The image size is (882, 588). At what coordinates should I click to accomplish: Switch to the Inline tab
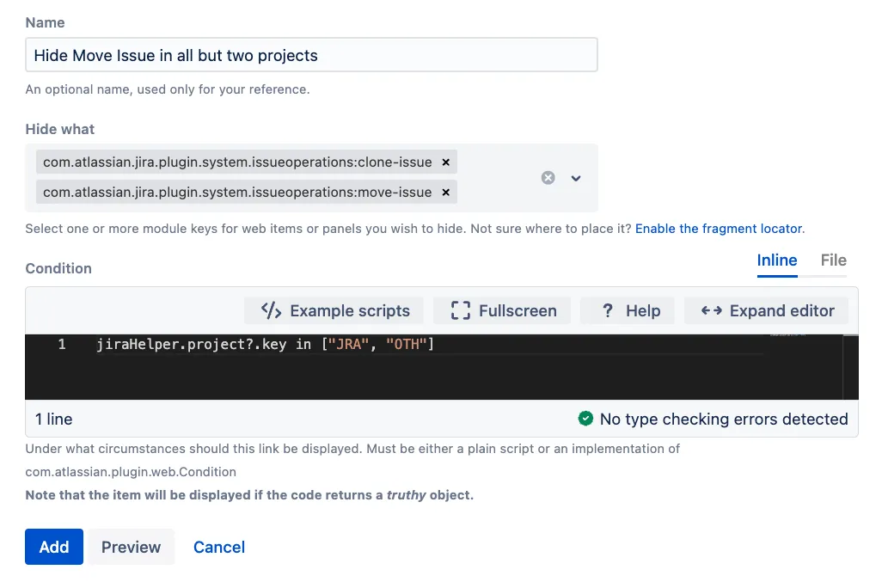[777, 260]
